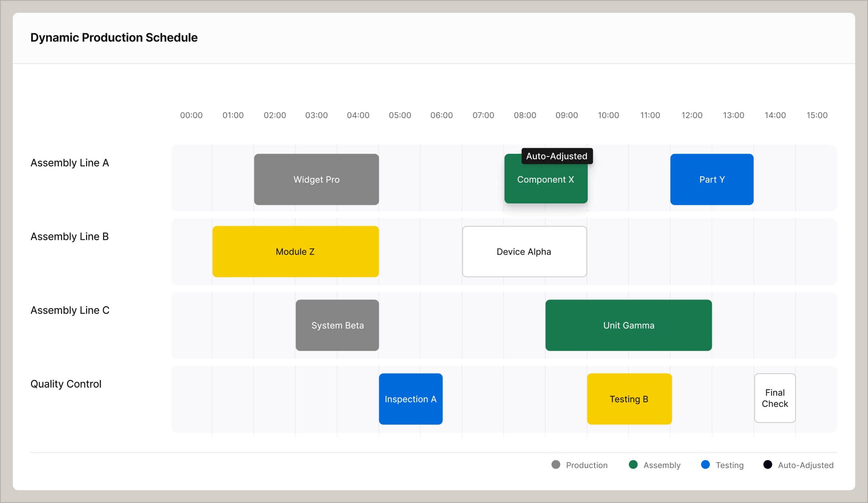Viewport: 868px width, 503px height.
Task: Select the Widget Pro production bar
Action: (316, 179)
